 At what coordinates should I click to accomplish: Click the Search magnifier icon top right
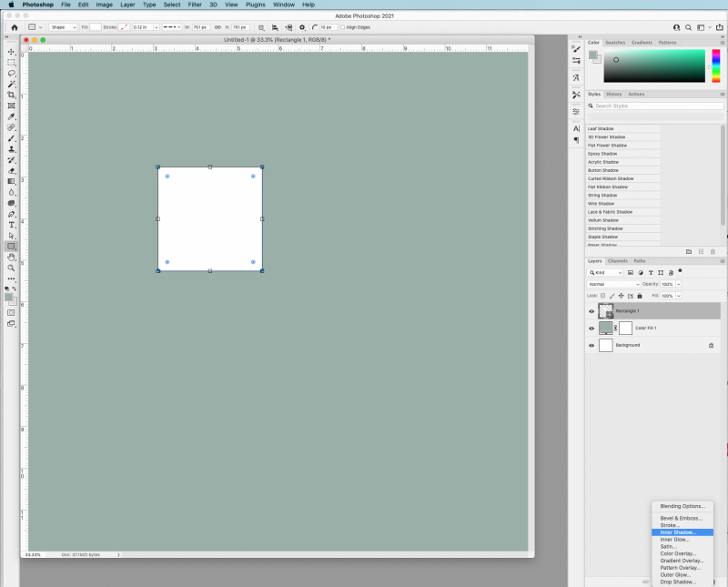[688, 27]
